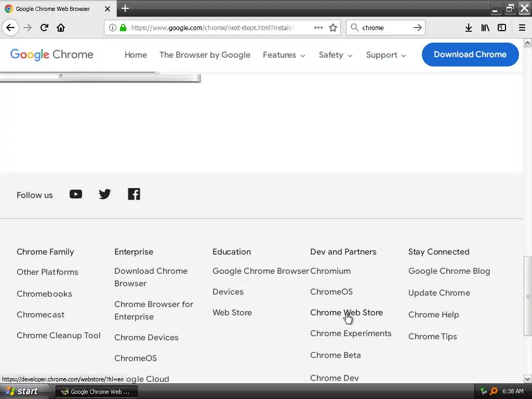532x399 pixels.
Task: Click the green secure padlock icon
Action: (123, 28)
